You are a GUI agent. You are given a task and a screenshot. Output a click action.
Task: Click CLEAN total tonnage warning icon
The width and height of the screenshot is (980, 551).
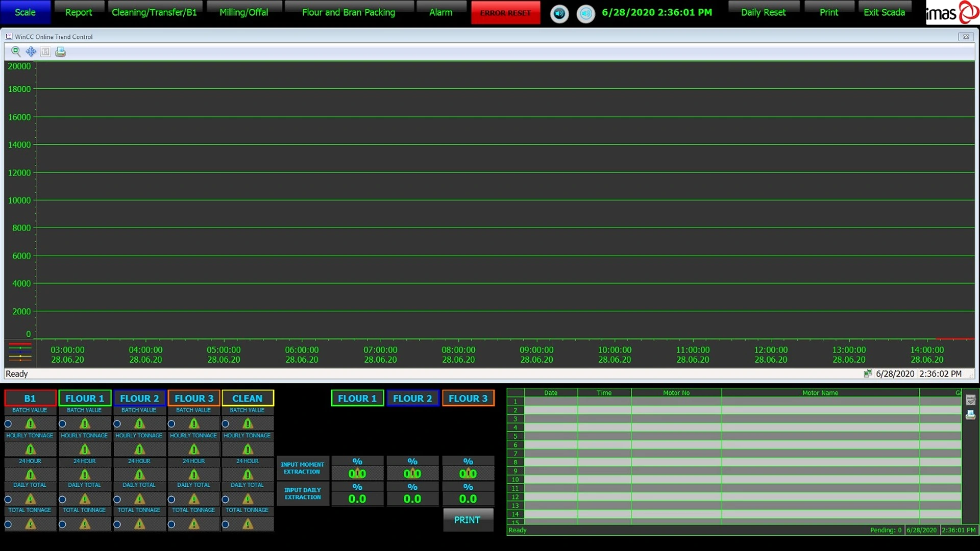click(x=248, y=524)
